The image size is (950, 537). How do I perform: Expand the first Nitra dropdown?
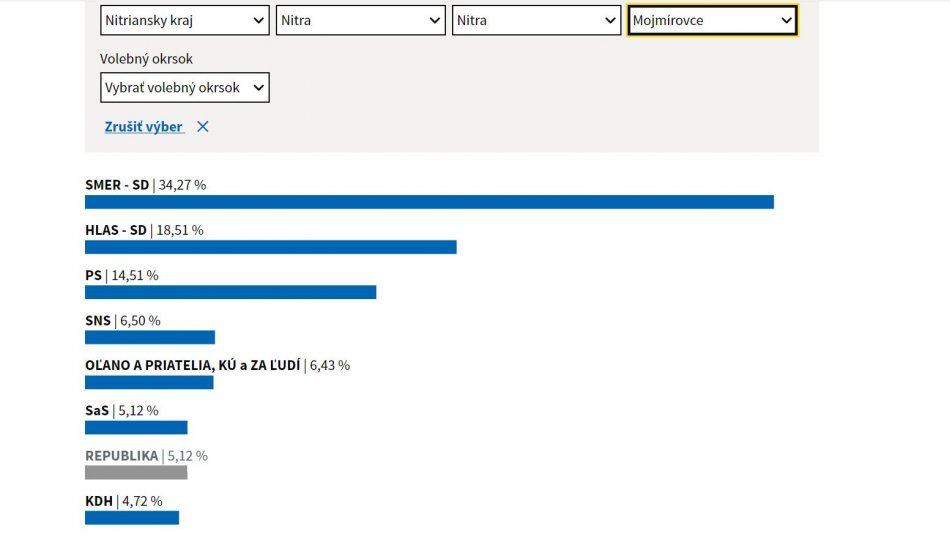(x=360, y=20)
